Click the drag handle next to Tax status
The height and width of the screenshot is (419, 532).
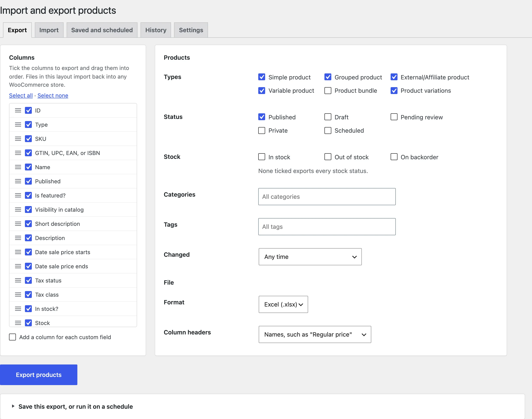click(x=18, y=280)
